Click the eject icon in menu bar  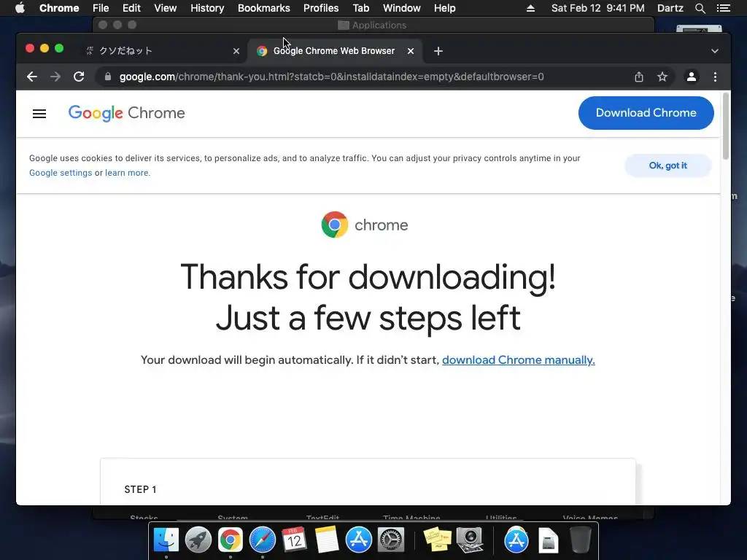pyautogui.click(x=530, y=8)
